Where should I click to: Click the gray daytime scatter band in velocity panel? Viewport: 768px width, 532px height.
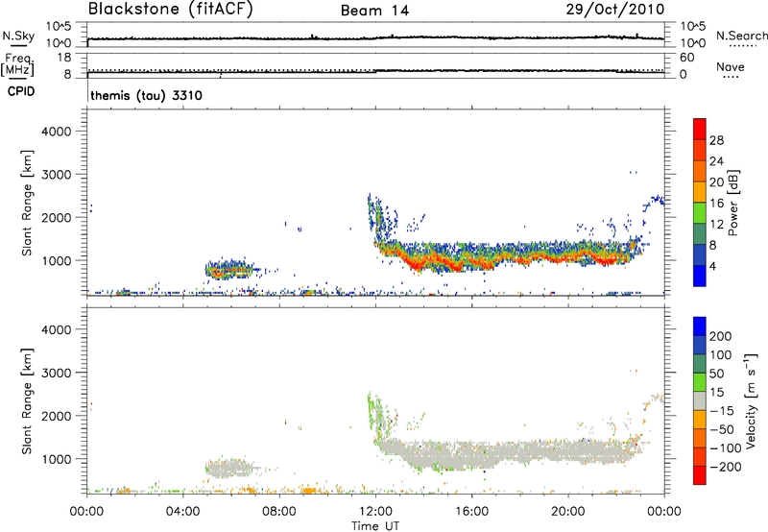[x=510, y=453]
